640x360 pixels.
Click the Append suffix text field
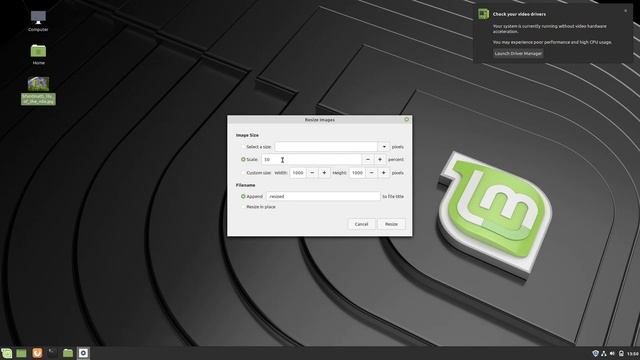coord(323,196)
